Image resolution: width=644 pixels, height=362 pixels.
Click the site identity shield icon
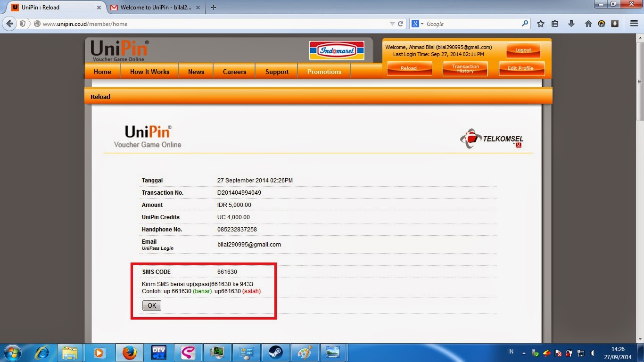click(23, 24)
